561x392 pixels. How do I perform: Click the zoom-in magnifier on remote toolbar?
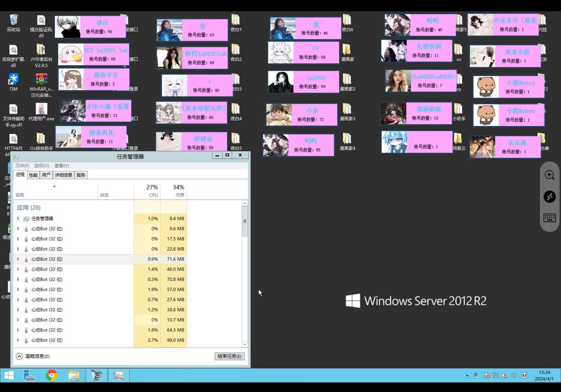point(549,175)
